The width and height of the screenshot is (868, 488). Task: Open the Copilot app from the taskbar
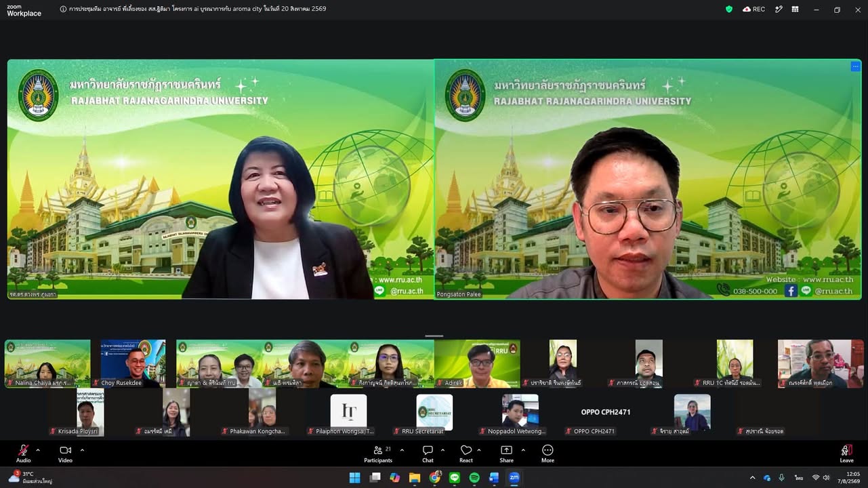394,478
